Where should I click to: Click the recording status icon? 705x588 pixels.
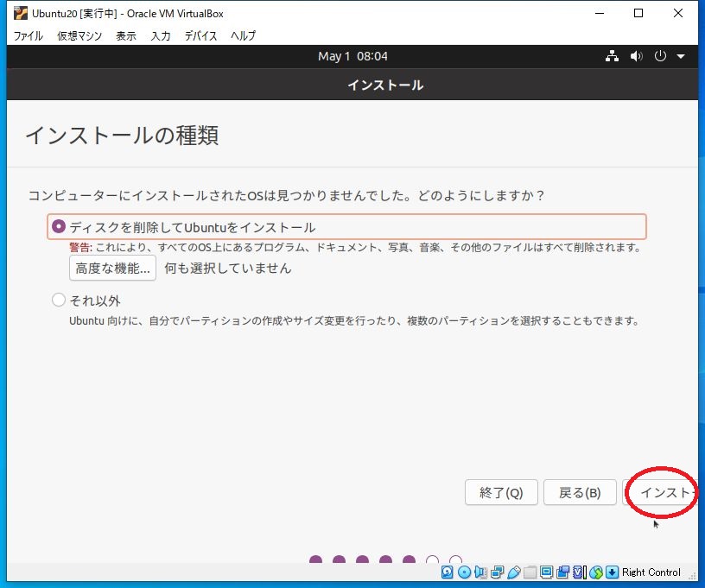[x=562, y=572]
